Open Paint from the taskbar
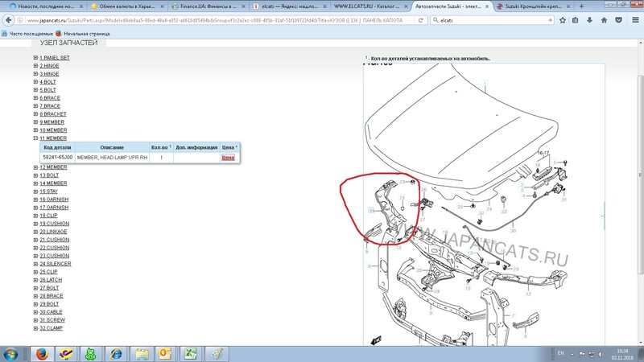This screenshot has width=644, height=362. (217, 354)
